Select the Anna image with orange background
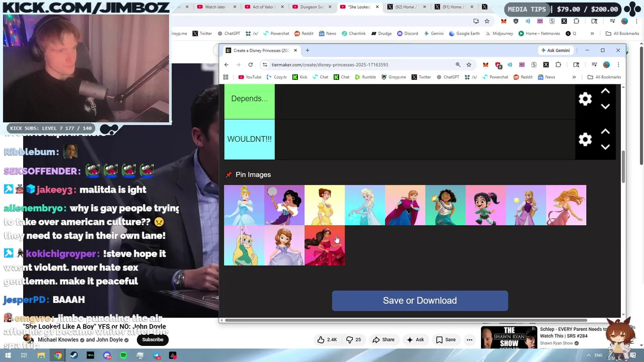 [405, 205]
